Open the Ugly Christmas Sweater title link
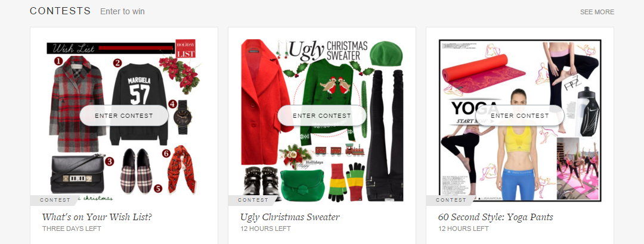 pos(290,217)
